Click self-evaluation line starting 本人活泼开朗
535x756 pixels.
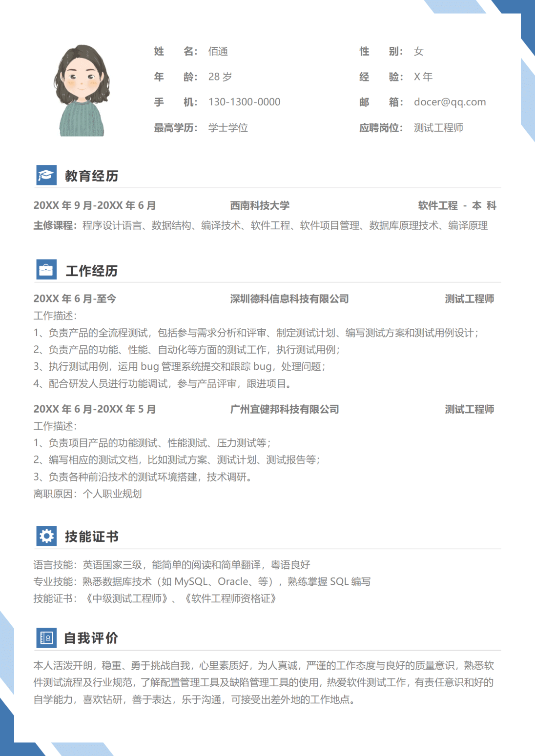(264, 665)
